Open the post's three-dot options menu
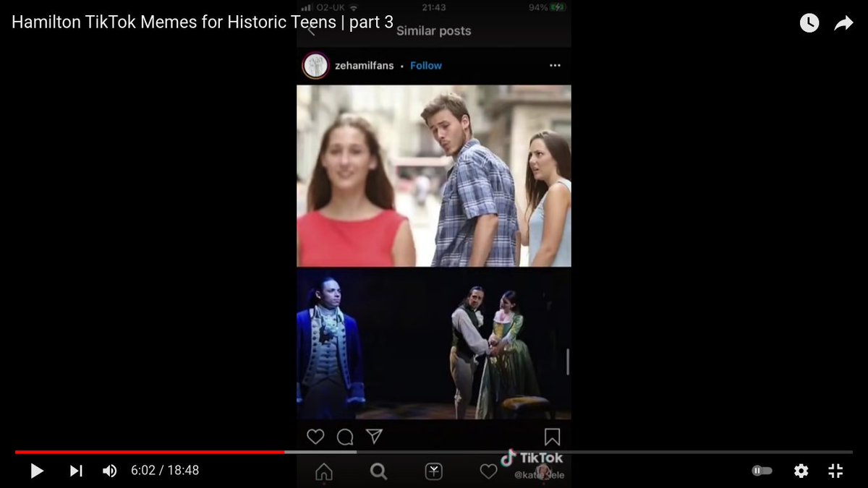 (x=555, y=65)
